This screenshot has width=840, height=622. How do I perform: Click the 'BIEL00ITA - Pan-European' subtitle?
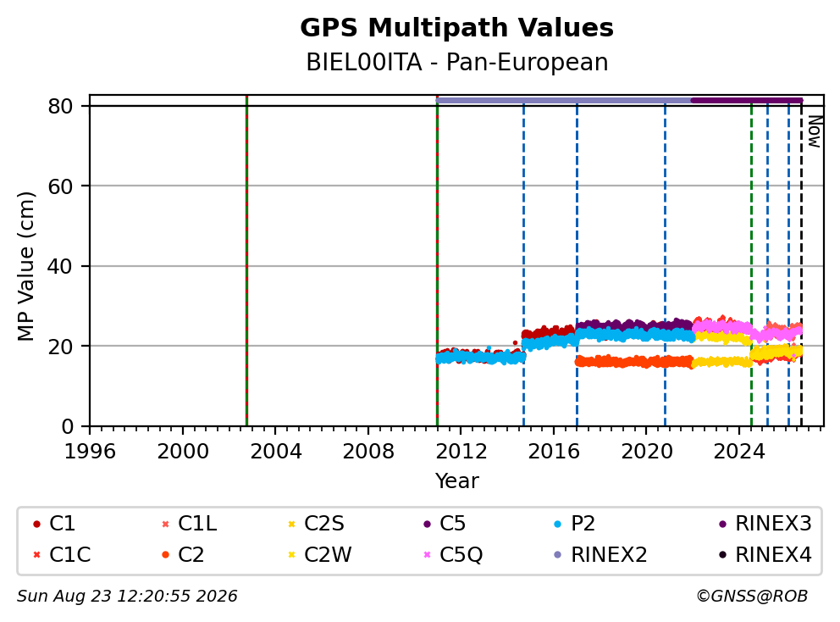click(456, 62)
